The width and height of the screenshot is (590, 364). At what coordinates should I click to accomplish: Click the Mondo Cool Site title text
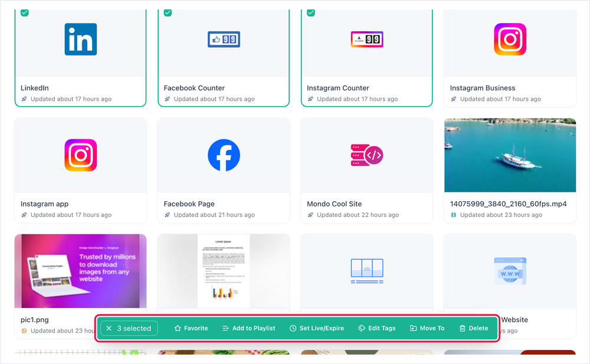(x=334, y=204)
